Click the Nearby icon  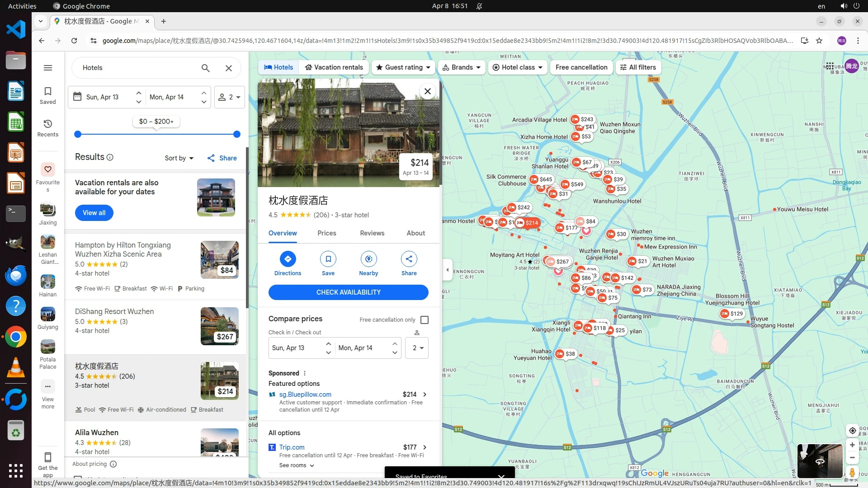click(368, 259)
